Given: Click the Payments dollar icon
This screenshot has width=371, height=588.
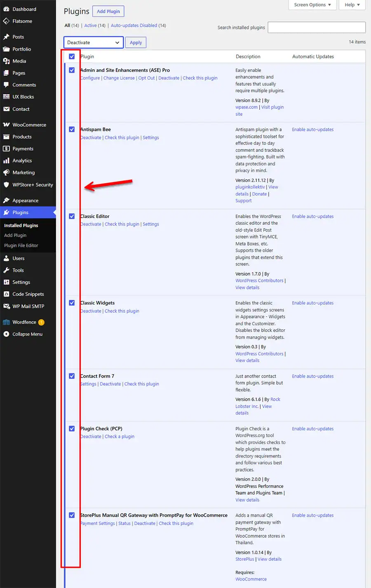Looking at the screenshot, I should (6, 149).
